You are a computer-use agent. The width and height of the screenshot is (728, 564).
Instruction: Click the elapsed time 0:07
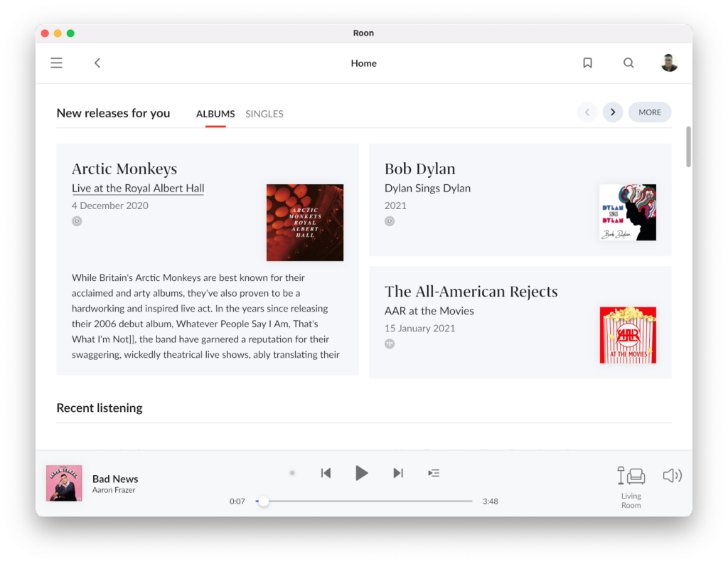point(237,501)
